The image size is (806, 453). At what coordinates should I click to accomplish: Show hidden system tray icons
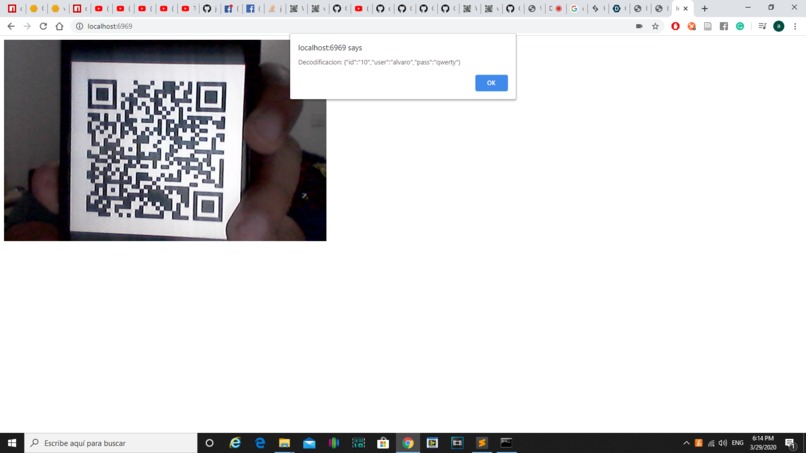686,443
